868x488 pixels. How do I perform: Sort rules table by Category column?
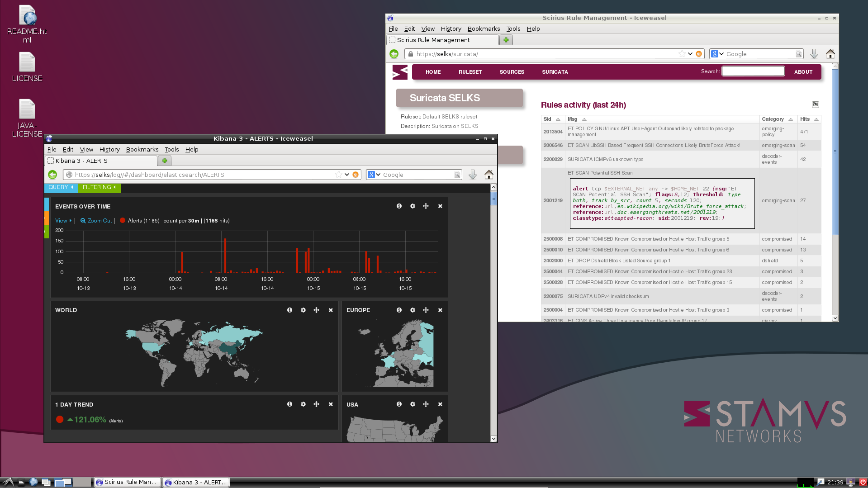(x=778, y=119)
